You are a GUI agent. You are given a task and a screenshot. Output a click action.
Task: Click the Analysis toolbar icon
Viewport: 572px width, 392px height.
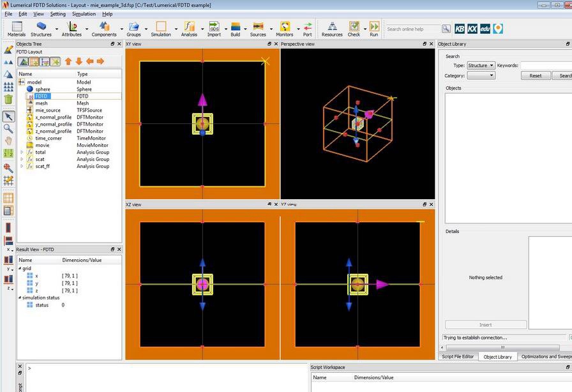click(x=189, y=29)
